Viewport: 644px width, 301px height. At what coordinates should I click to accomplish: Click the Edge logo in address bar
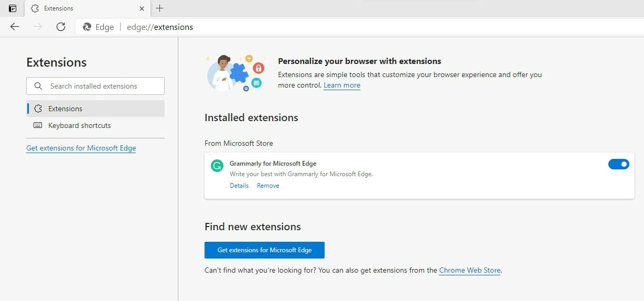click(87, 27)
